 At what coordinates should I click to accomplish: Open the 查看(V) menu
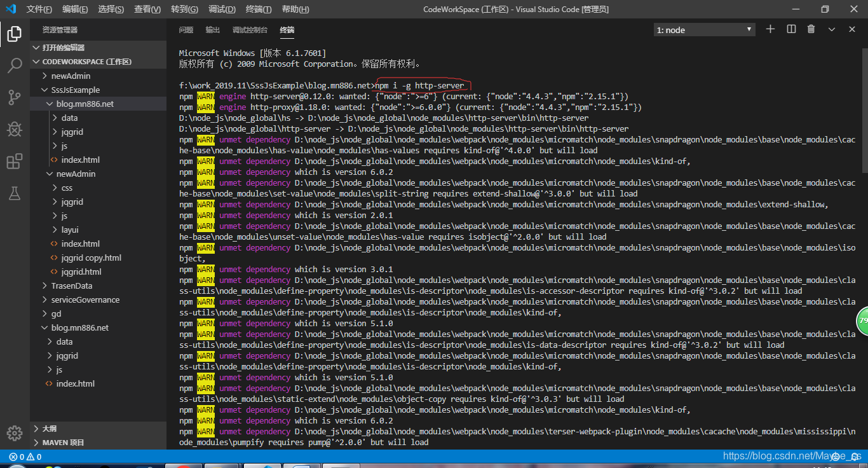(x=147, y=10)
